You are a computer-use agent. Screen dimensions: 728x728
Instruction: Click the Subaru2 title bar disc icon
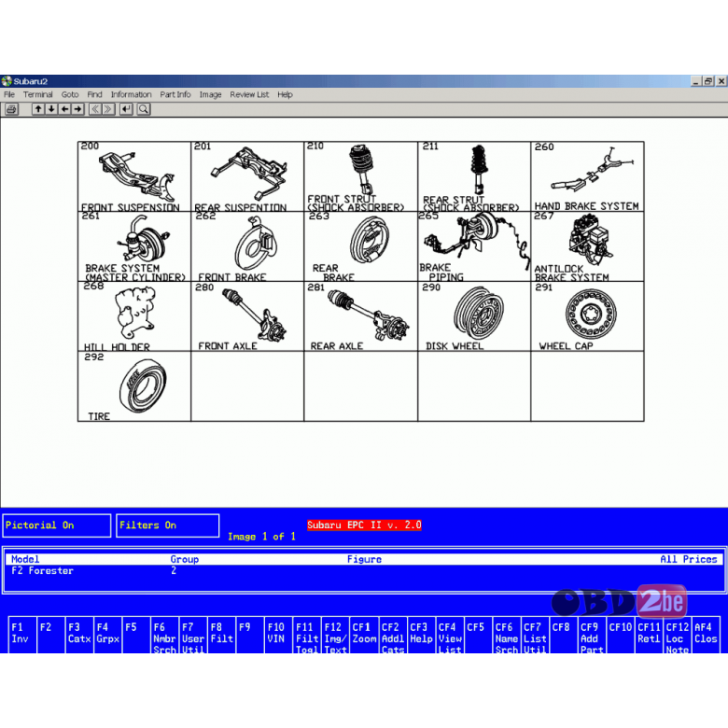click(x=7, y=81)
